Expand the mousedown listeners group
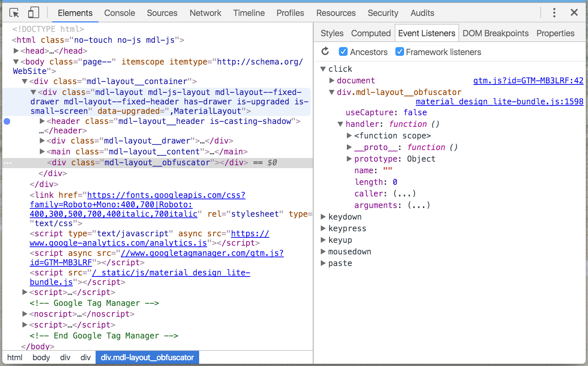Image resolution: width=588 pixels, height=366 pixels. point(323,251)
